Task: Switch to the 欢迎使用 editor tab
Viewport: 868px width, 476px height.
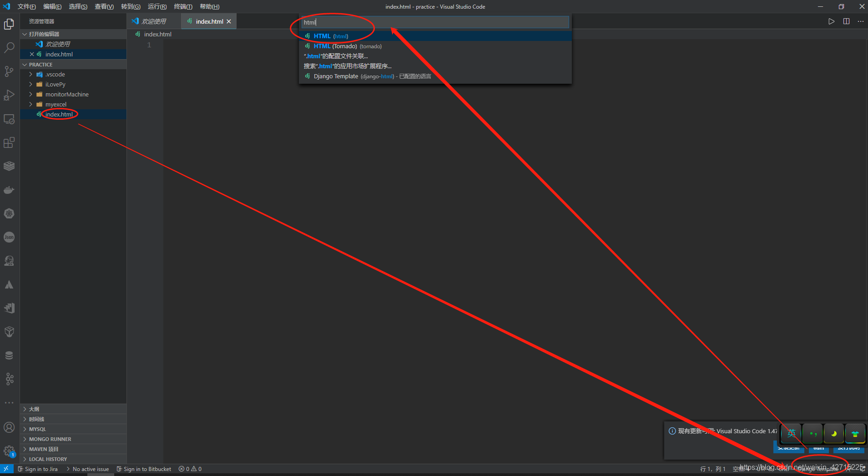Action: pos(154,21)
